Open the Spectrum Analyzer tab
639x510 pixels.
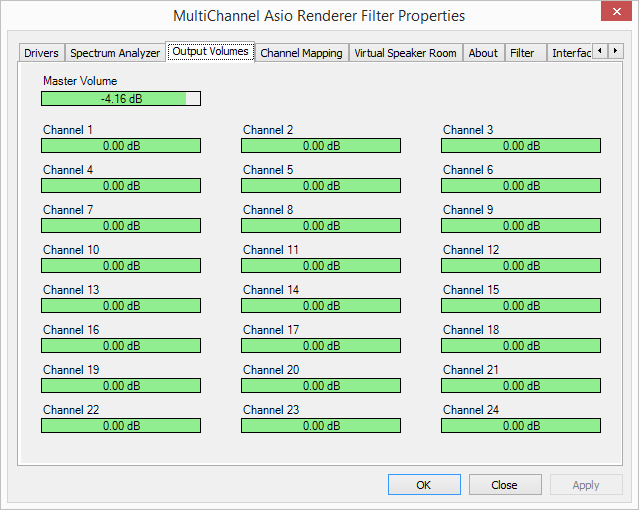(115, 53)
